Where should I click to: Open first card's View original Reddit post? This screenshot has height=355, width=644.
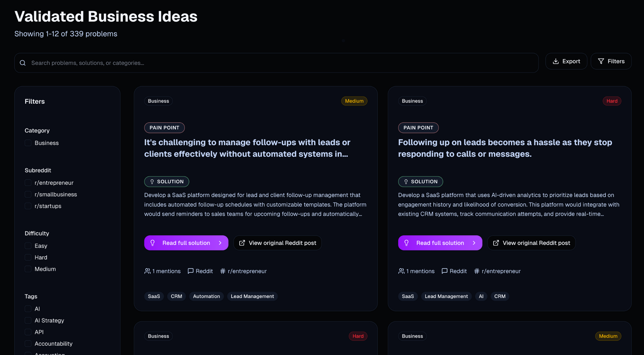278,243
